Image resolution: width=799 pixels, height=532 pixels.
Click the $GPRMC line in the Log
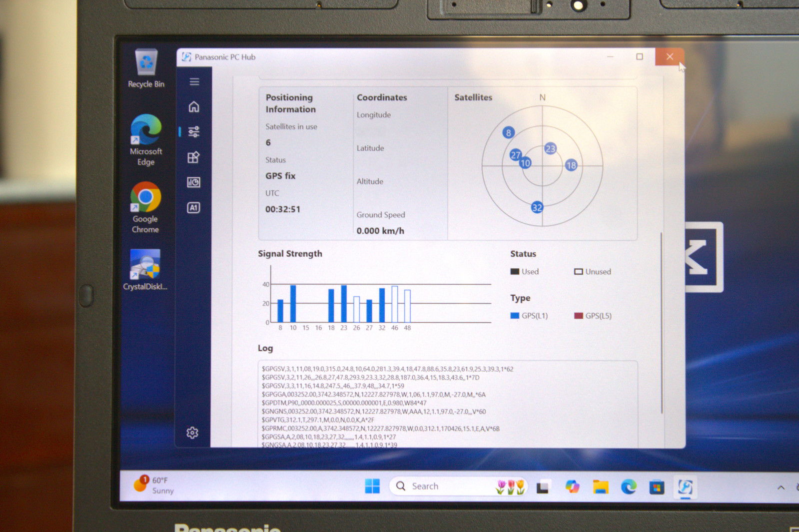tap(380, 429)
